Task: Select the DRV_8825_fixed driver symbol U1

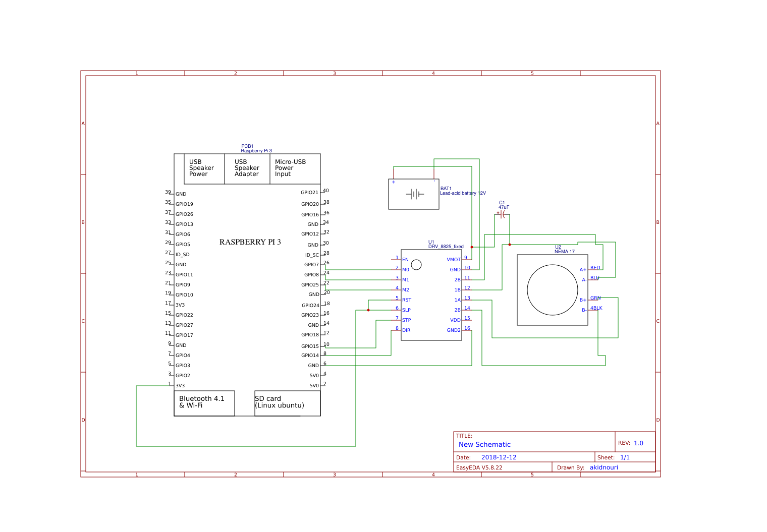Action: coord(431,295)
